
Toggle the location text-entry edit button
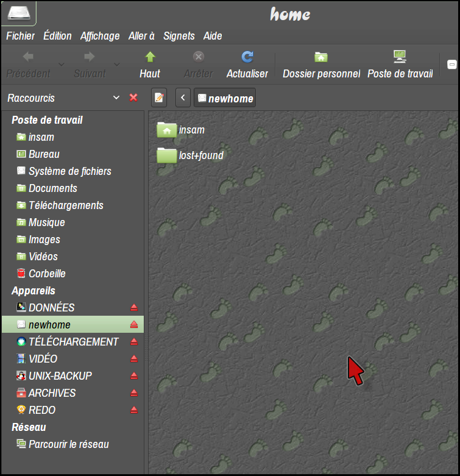159,98
